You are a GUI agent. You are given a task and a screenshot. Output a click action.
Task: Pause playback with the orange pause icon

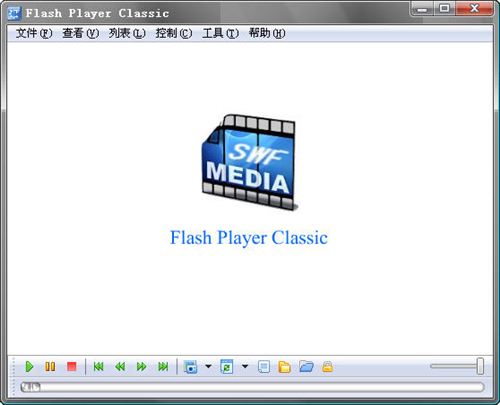50,367
